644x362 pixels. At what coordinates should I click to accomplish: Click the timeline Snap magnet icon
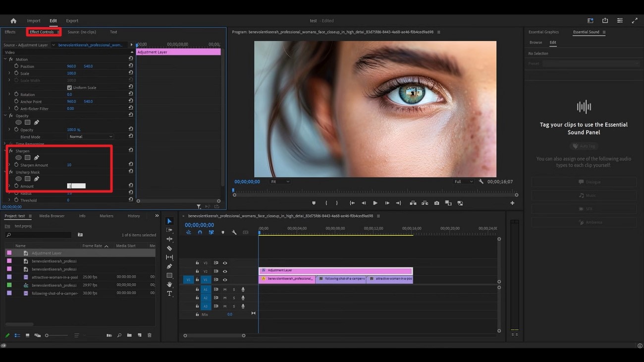click(200, 233)
